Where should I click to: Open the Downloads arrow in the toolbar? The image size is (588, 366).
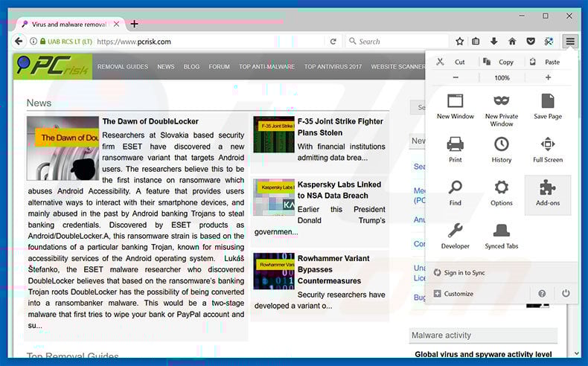point(494,41)
